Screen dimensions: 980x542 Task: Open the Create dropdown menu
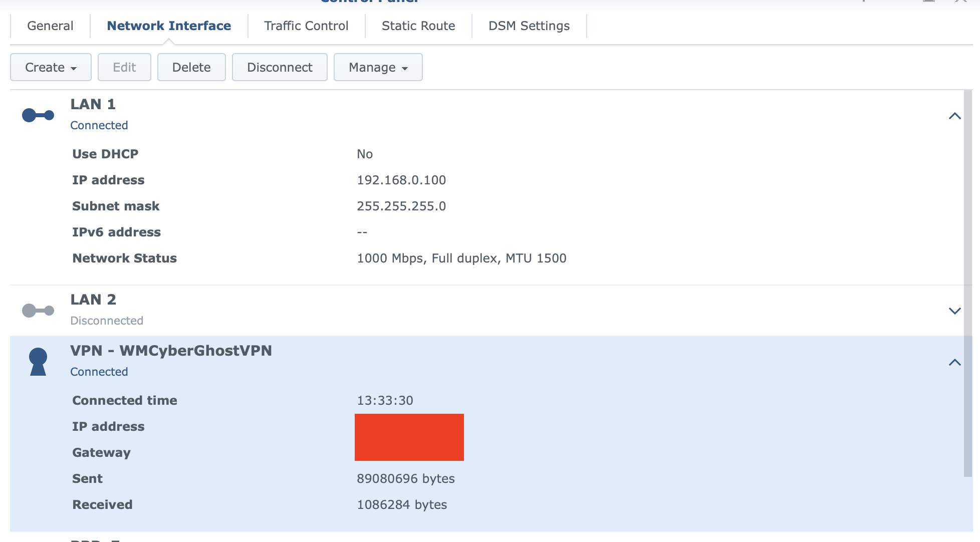[51, 67]
